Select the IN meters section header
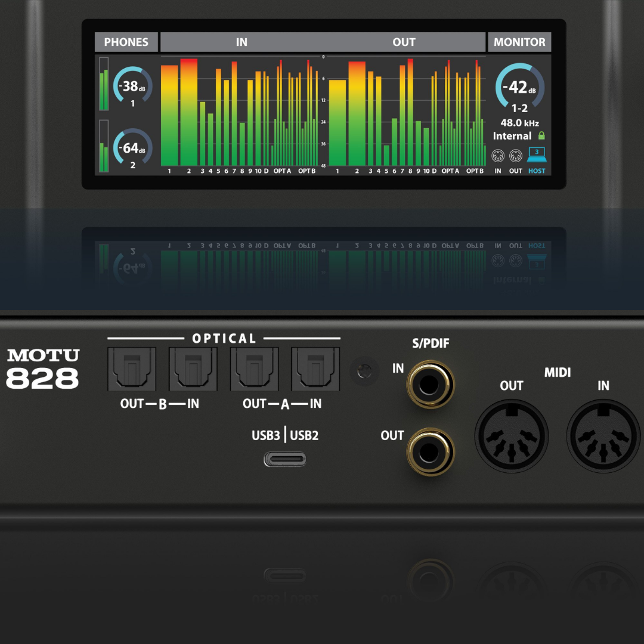644x644 pixels. pos(241,42)
